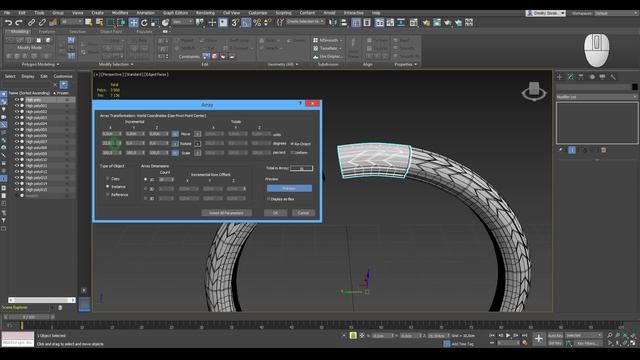Screen dimensions: 640x360
Task: Click the 1D Count input field
Action: pos(166,180)
